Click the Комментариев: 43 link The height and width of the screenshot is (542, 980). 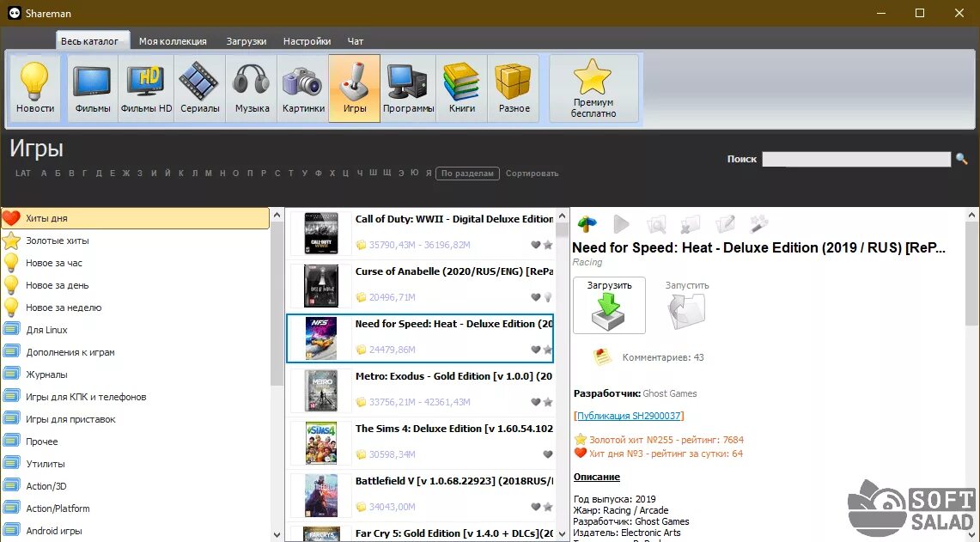(x=663, y=357)
